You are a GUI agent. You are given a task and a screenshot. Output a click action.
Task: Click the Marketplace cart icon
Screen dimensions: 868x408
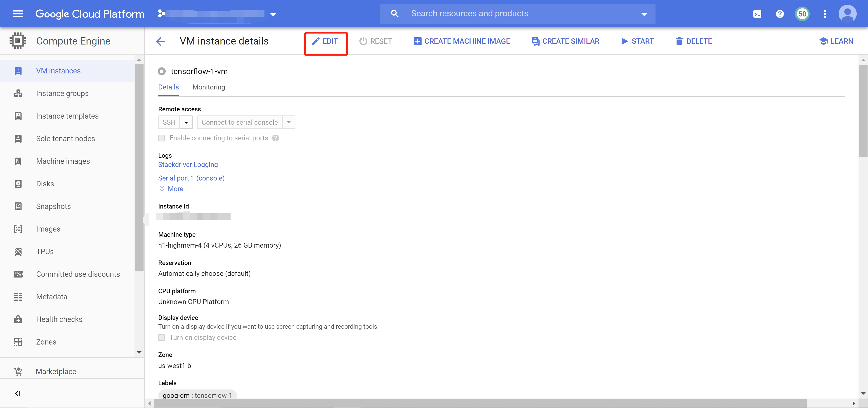(x=18, y=371)
